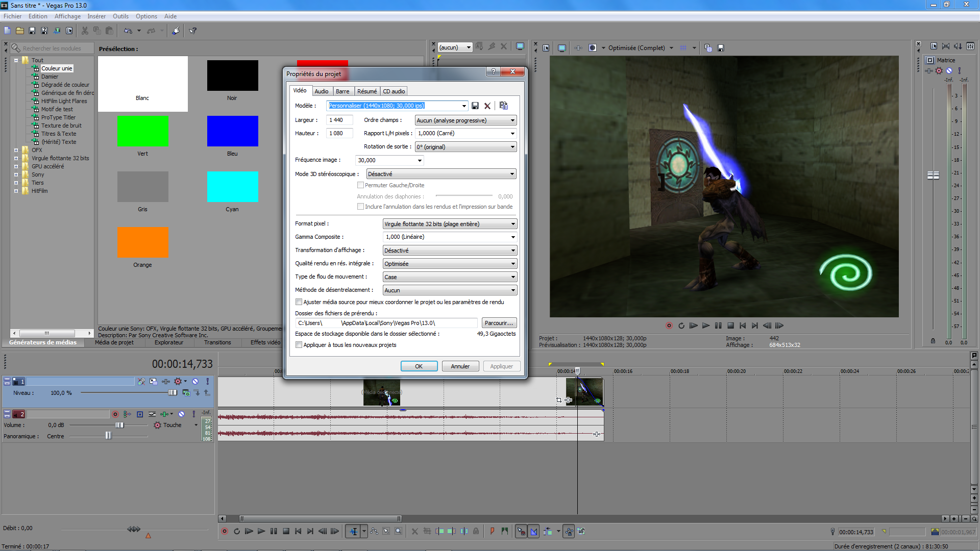The height and width of the screenshot is (551, 980).
Task: Click the preview record button under video
Action: (669, 325)
